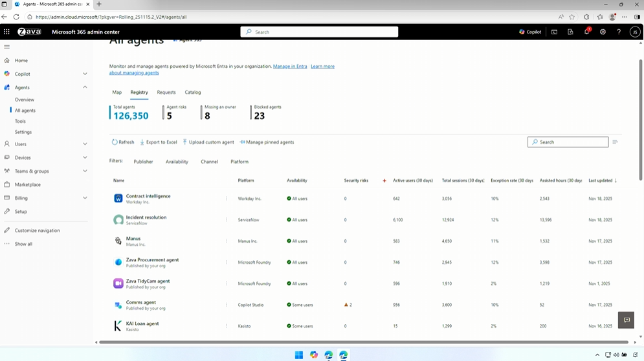Expand the Billing navigation section
This screenshot has height=361, width=644.
coord(85,198)
